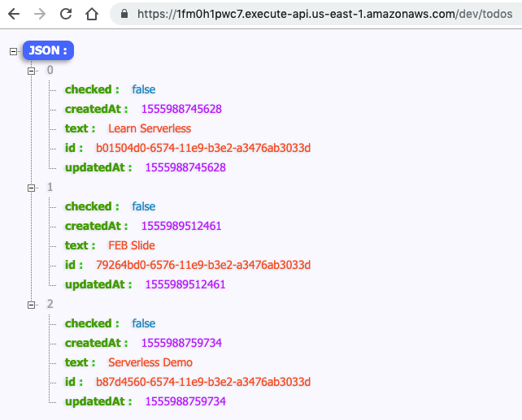This screenshot has width=522, height=420.
Task: Click updatedAt value 1555988759734
Action: coord(185,401)
